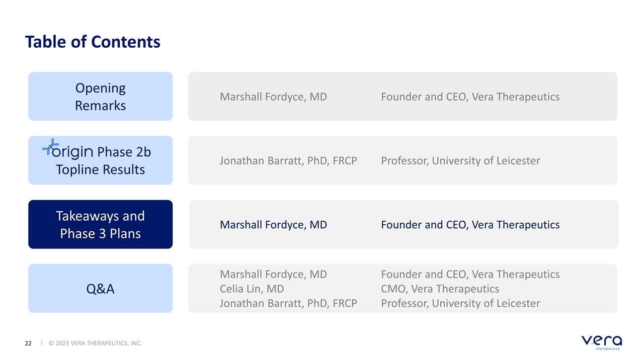Click Marshall Fordyce, MD in the Q&A row
The image size is (644, 362).
click(x=273, y=274)
